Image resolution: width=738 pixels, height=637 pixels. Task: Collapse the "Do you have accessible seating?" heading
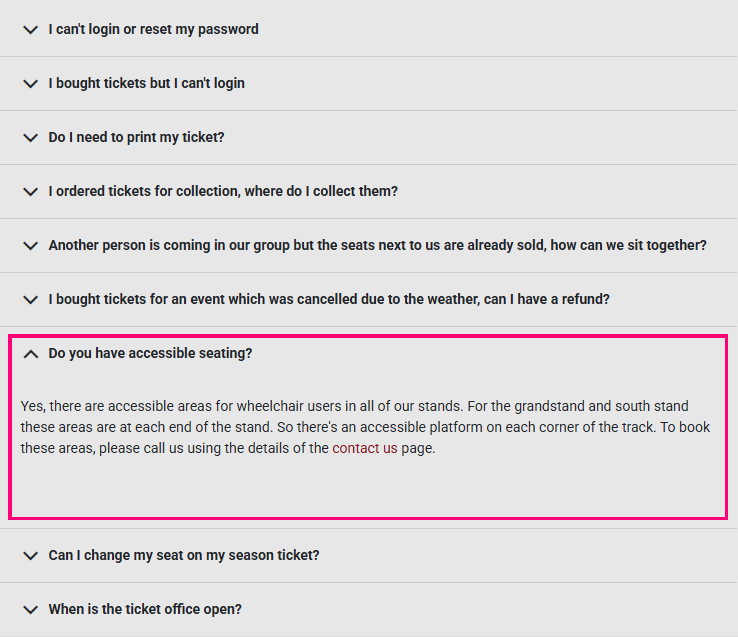(150, 353)
